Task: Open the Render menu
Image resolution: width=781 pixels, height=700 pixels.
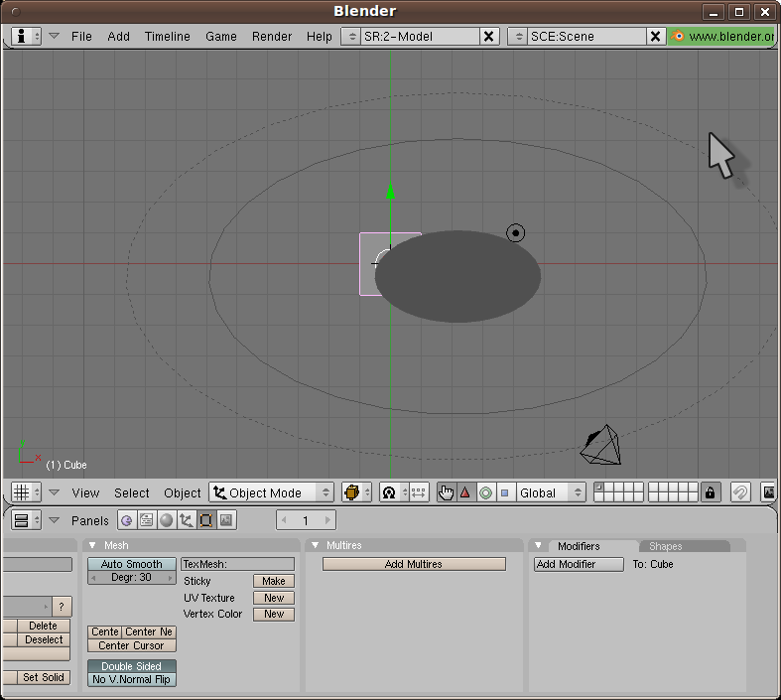Action: click(x=271, y=36)
